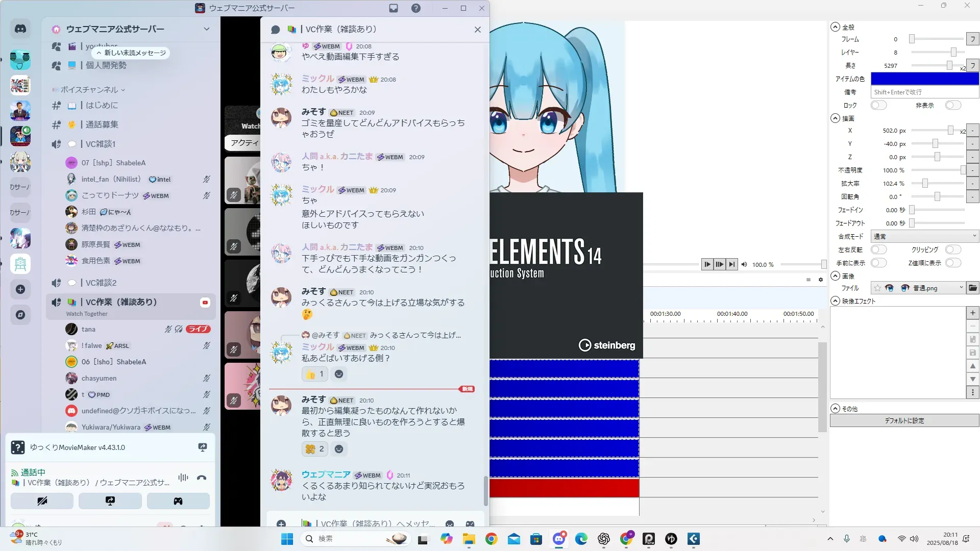This screenshot has width=980, height=551.
Task: Click the デフォルトに設定 button
Action: [x=904, y=420]
